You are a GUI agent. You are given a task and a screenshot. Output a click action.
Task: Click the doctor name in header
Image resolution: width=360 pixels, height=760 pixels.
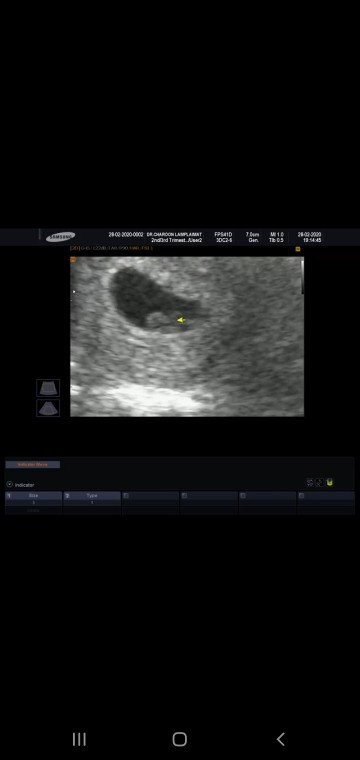coord(174,235)
